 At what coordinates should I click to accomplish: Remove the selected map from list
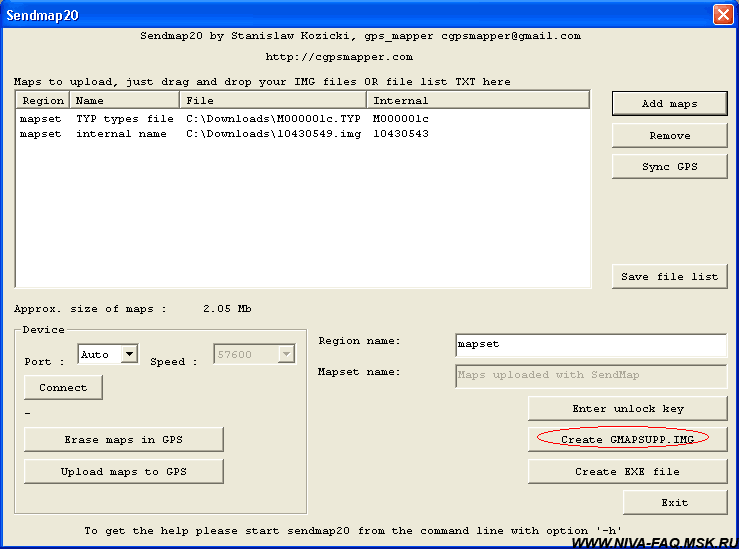(x=669, y=136)
